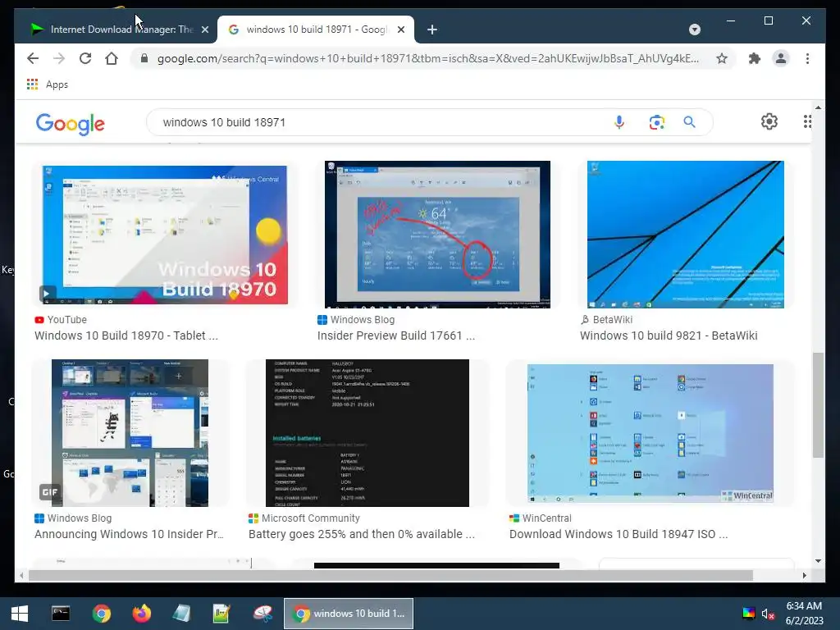Screen dimensions: 840x630
Task: Open the paint palette app on taskbar
Action: tap(262, 614)
